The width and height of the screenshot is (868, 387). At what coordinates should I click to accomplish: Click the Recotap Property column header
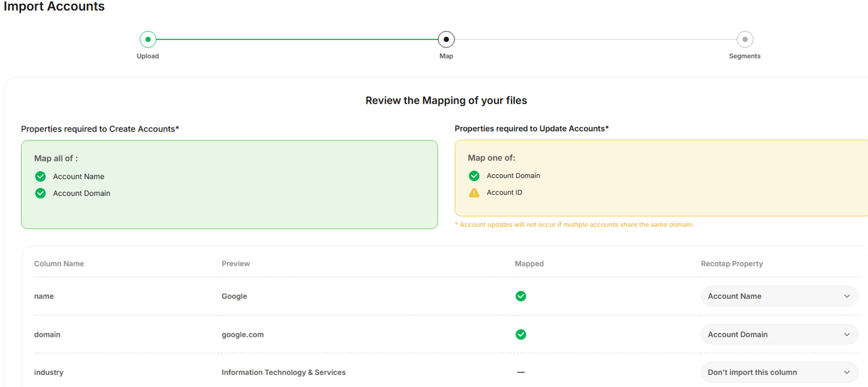[732, 264]
